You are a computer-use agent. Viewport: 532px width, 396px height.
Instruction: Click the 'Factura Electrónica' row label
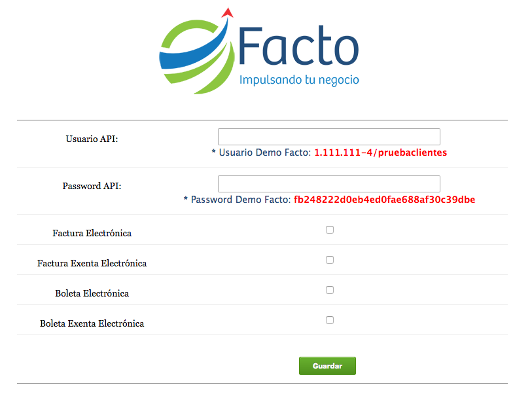92,233
